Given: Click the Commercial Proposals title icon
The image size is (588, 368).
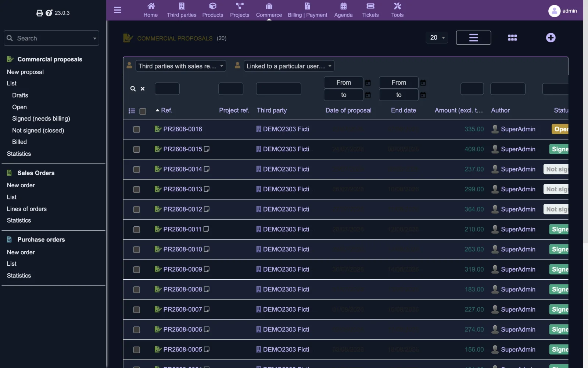Looking at the screenshot, I should pos(128,38).
